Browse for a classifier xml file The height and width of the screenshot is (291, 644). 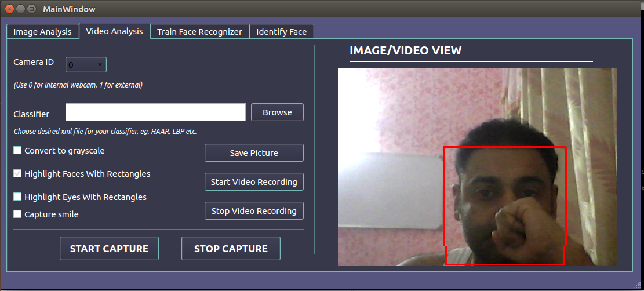click(x=277, y=112)
